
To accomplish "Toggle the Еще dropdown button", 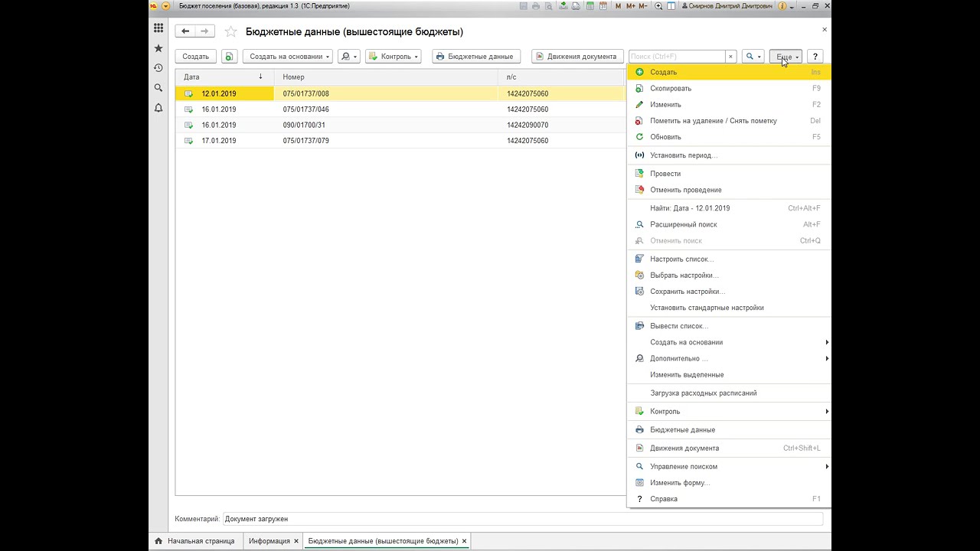I will (786, 57).
